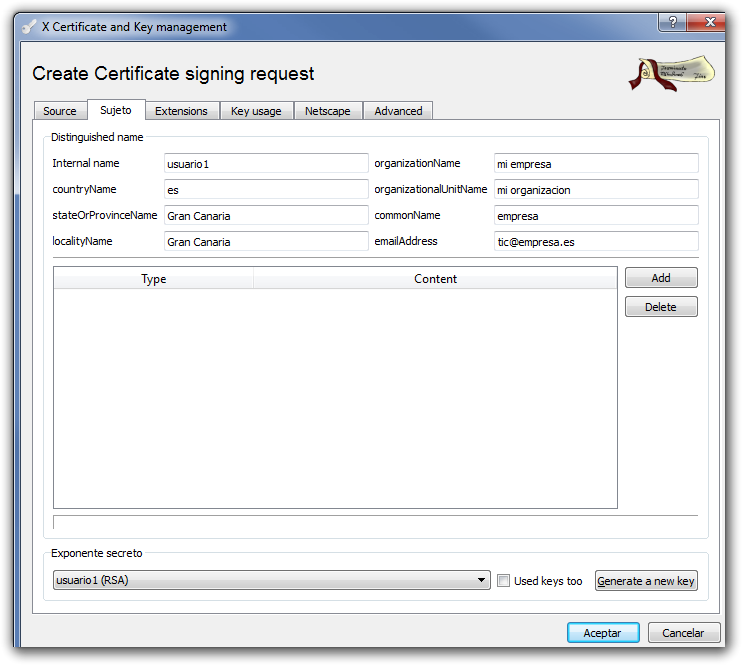Screen dimensions: 742x666
Task: Open the Advanced tab
Action: tap(398, 111)
